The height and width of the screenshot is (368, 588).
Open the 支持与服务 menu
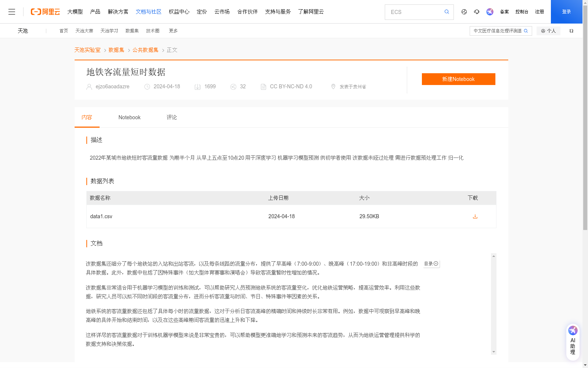[278, 12]
